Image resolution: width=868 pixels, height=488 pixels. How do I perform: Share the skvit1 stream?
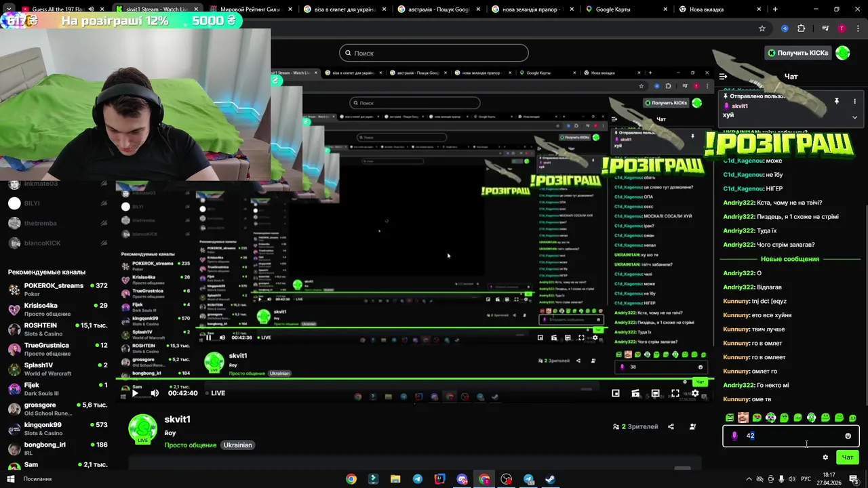(x=671, y=426)
